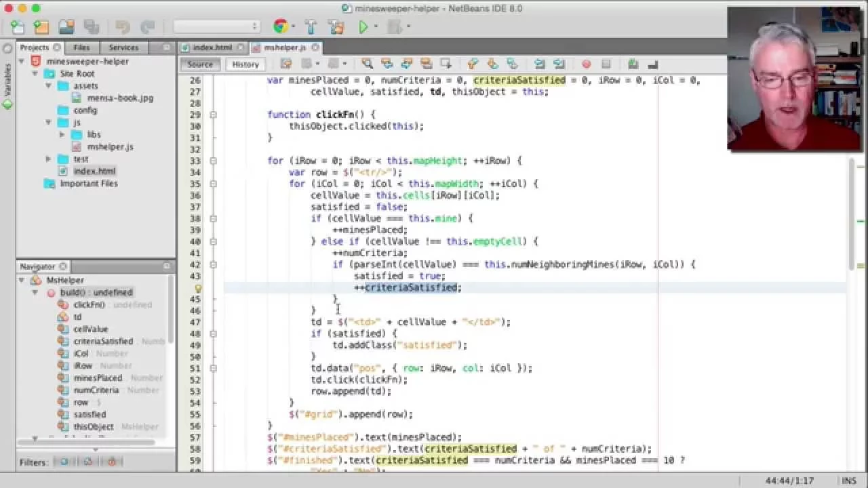Toggle the middle Navigator filter button
Image resolution: width=868 pixels, height=488 pixels.
point(88,462)
